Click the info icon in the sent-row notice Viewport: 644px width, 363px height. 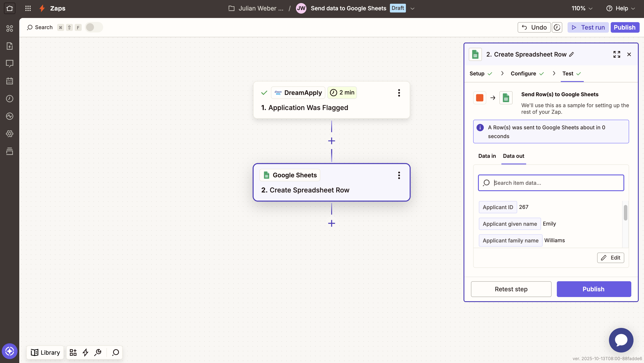[480, 128]
